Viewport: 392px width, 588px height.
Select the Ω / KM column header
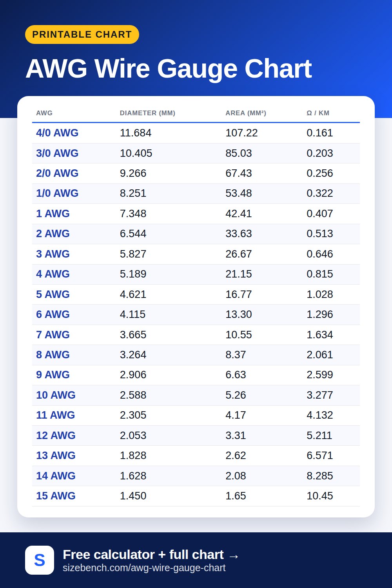318,113
